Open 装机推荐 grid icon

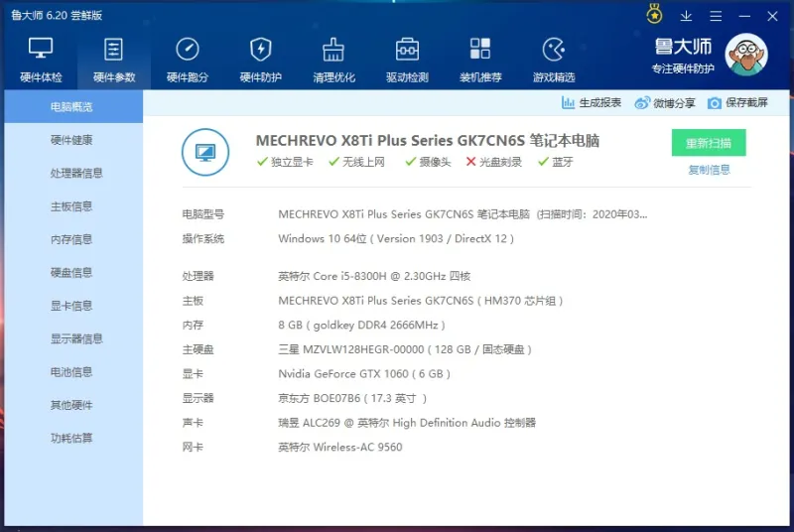coord(480,49)
